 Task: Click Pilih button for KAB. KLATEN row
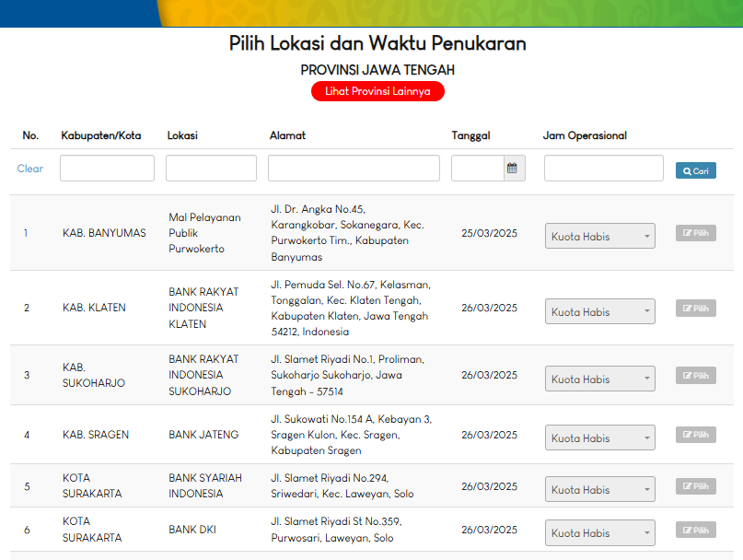click(696, 309)
